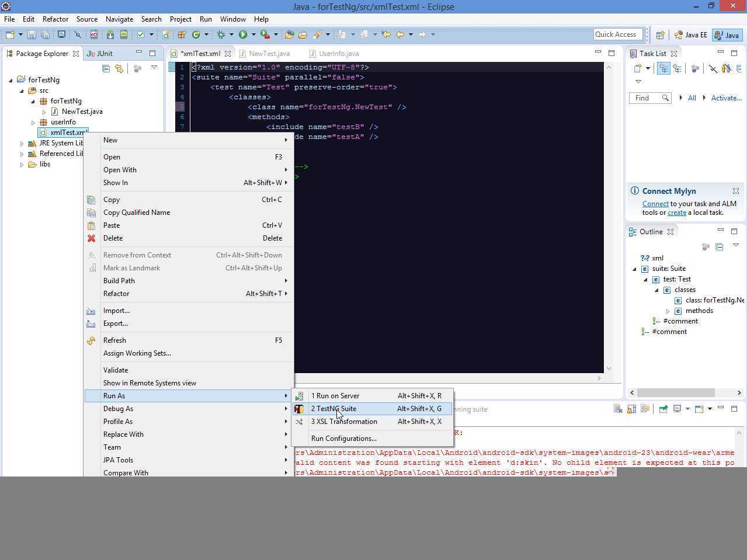The image size is (747, 560).
Task: Expand the libs folder node
Action: tap(22, 164)
